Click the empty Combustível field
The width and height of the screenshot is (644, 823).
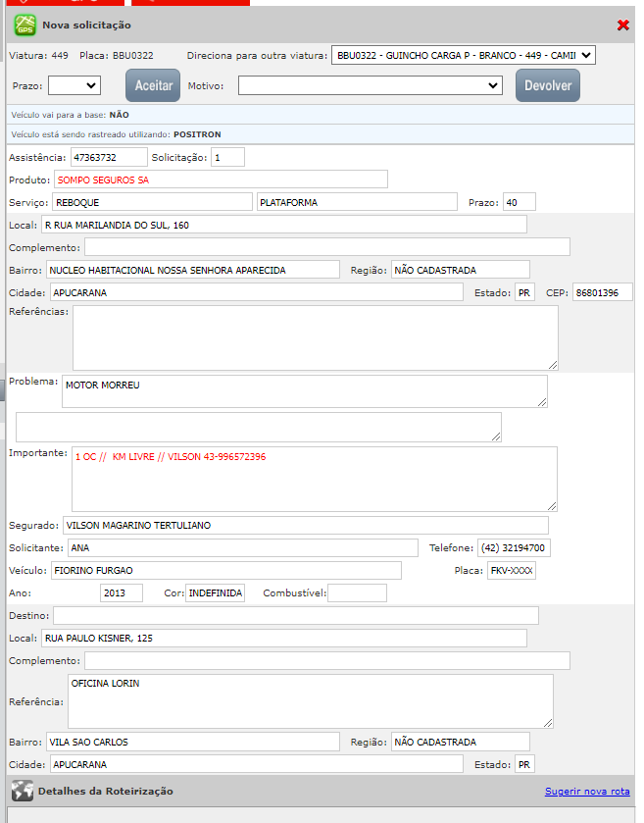tap(357, 592)
